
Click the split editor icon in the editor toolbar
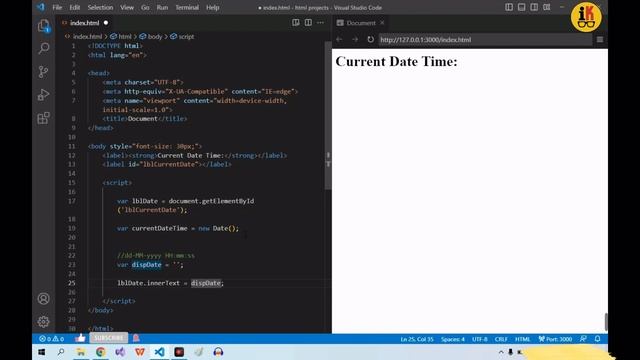[x=308, y=23]
